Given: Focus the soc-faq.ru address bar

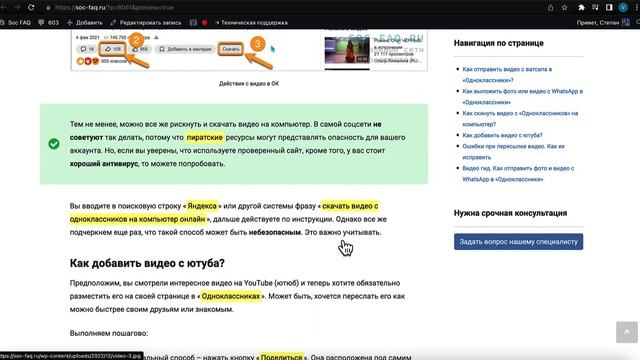Looking at the screenshot, I should pyautogui.click(x=114, y=7).
